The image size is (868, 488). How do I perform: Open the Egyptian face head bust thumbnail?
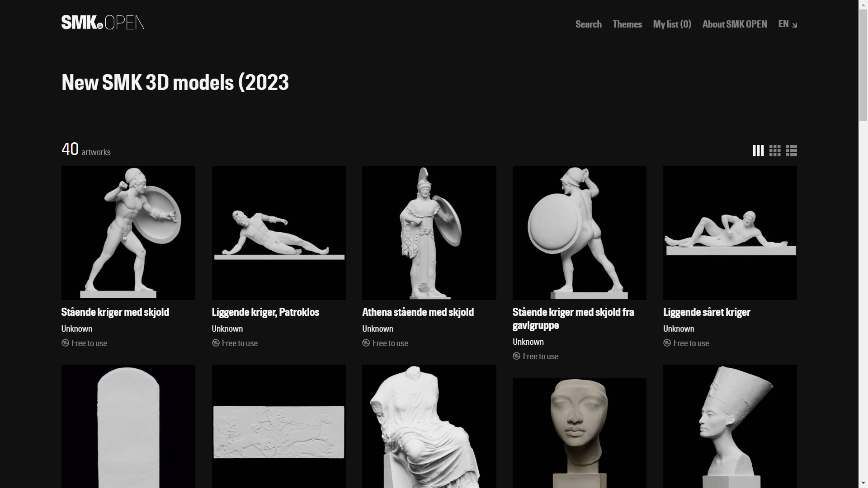(580, 433)
